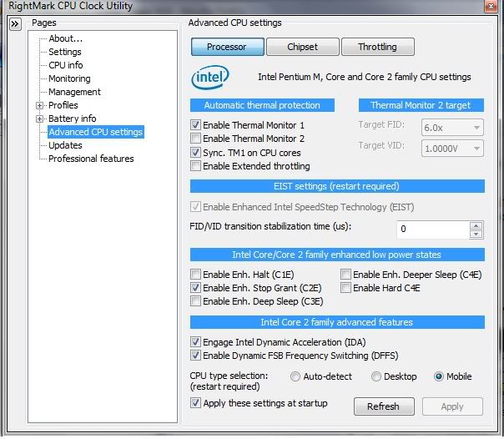This screenshot has height=439, width=504.
Task: Click the Apply button
Action: [452, 406]
